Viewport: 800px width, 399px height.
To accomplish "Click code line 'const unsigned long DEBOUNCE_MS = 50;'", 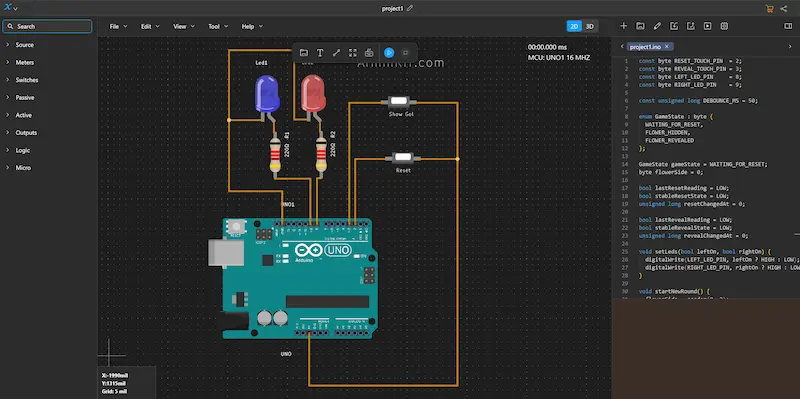I will [698, 101].
